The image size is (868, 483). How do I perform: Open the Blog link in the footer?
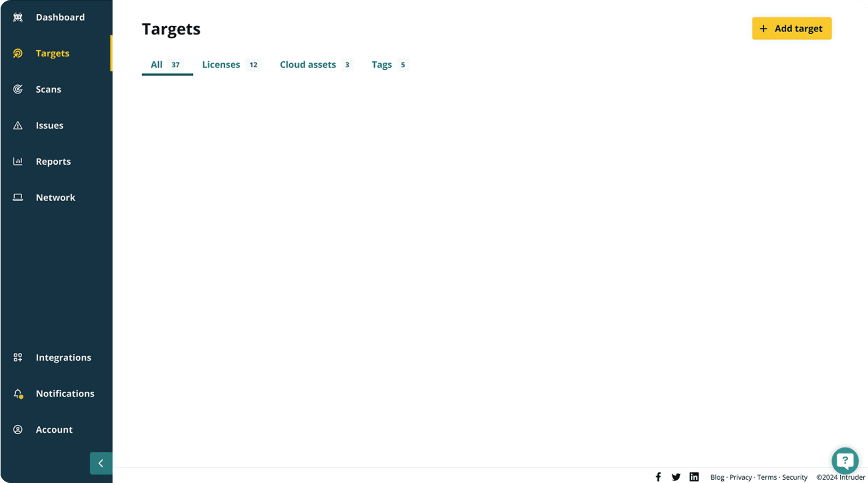coord(717,477)
